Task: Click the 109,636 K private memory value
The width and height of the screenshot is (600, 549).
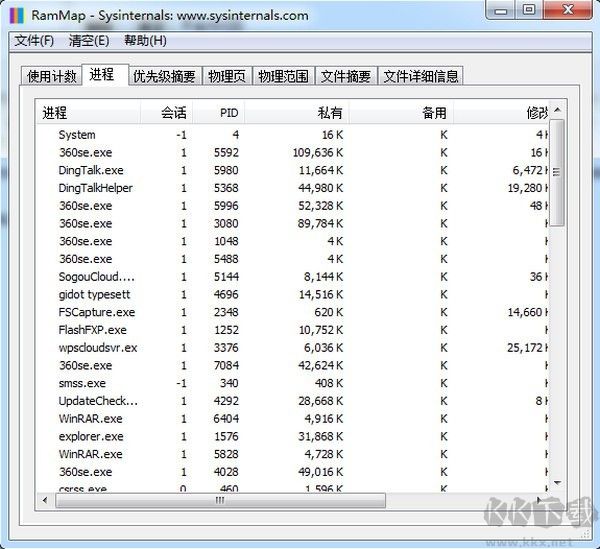Action: tap(318, 153)
